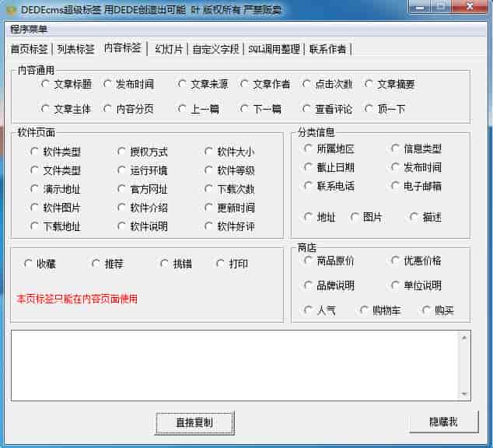Select the 挑错 radio button
Screen dimensions: 493x448
(x=176, y=264)
